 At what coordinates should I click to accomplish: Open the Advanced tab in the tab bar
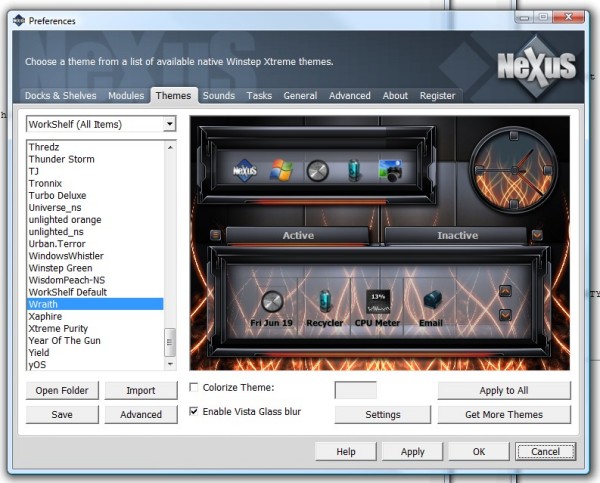349,95
